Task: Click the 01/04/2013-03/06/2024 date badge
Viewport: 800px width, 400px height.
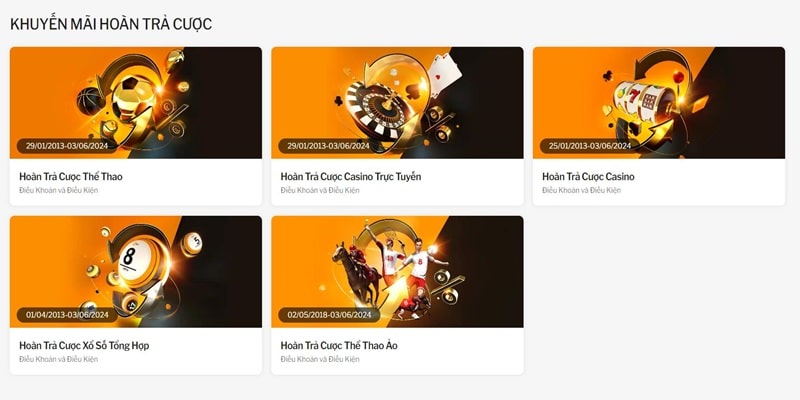Action: click(x=67, y=315)
